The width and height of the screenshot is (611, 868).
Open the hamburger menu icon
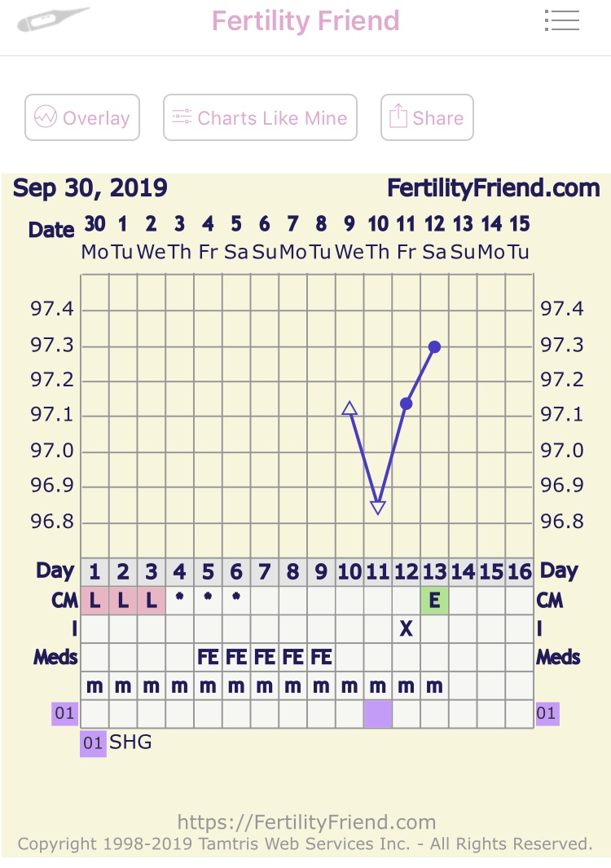[562, 20]
